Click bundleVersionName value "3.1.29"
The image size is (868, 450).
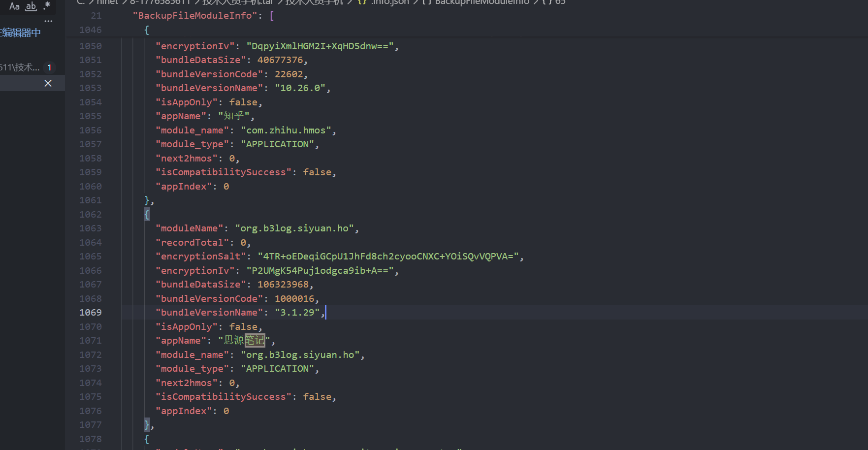coord(297,312)
